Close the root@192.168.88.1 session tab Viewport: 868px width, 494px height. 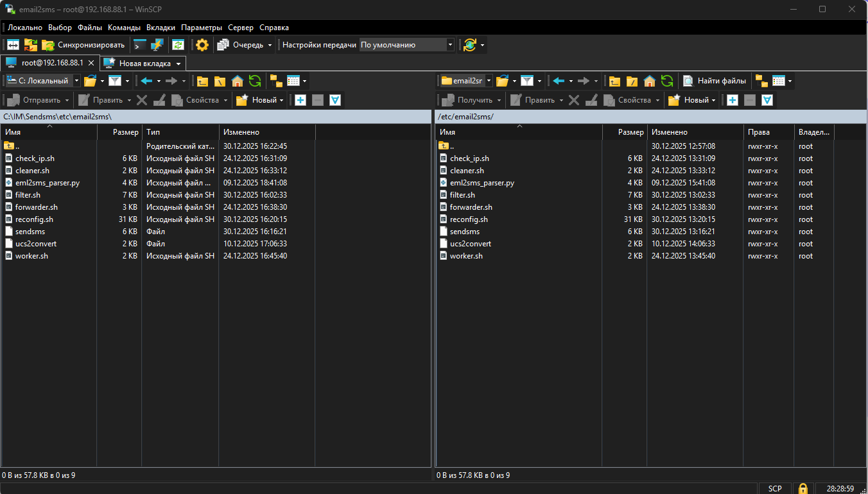(91, 63)
